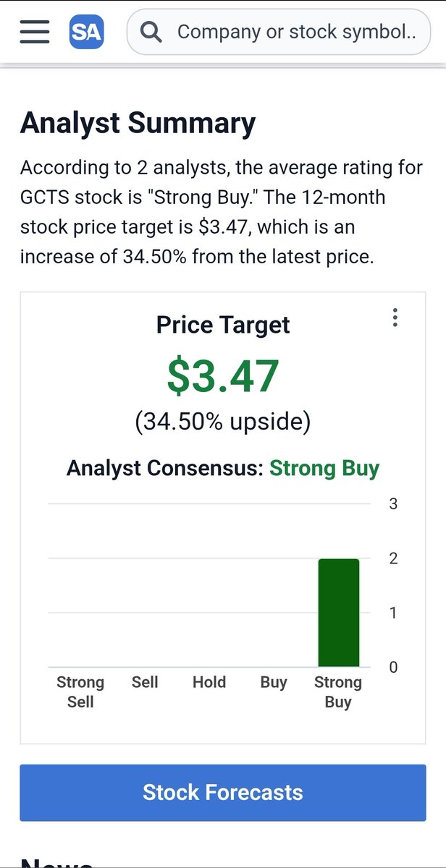This screenshot has height=868, width=446.
Task: Tap the SA logo icon
Action: coord(87,32)
